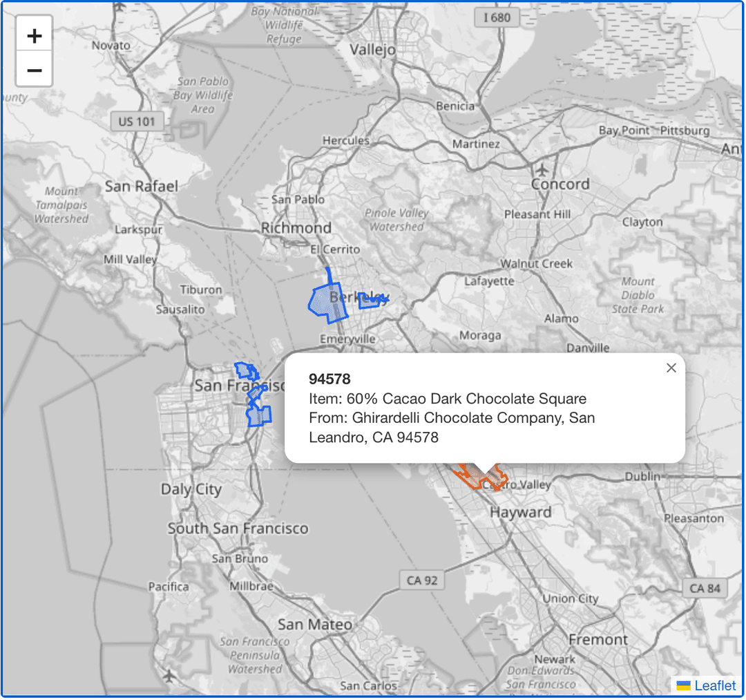746x700 pixels.
Task: Zoom in using the plus button
Action: coord(35,35)
